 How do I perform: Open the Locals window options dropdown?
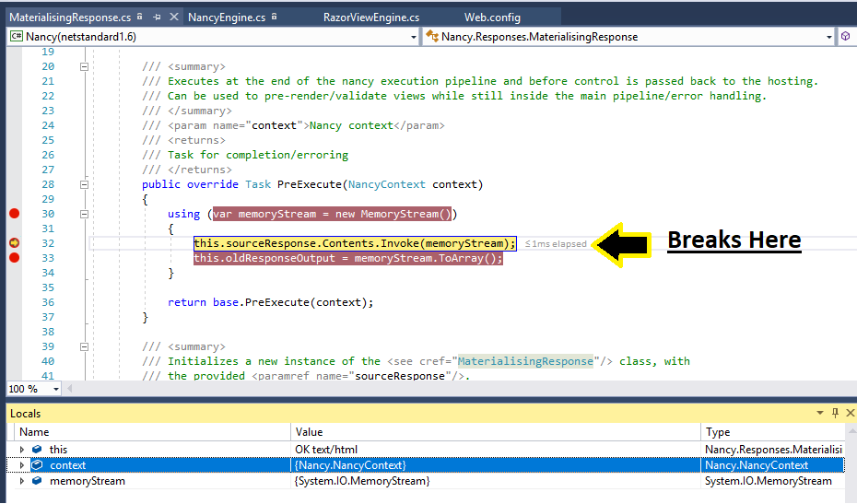pyautogui.click(x=820, y=414)
